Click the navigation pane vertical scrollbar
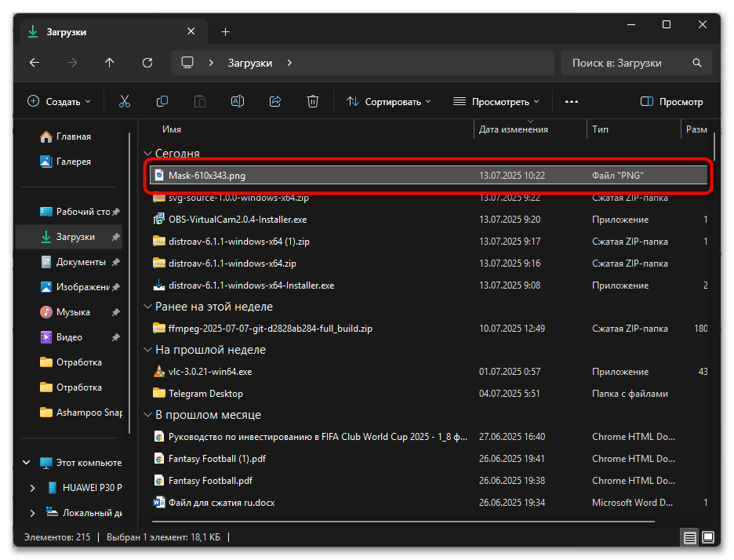 129,283
